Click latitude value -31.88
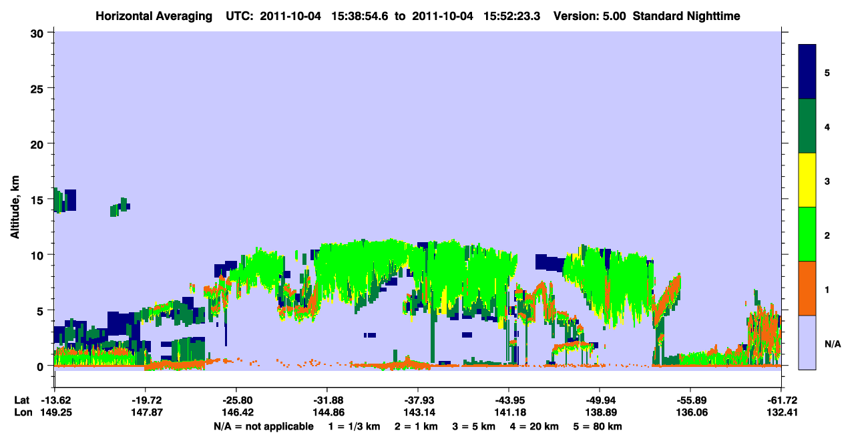The height and width of the screenshot is (445, 868). point(327,400)
